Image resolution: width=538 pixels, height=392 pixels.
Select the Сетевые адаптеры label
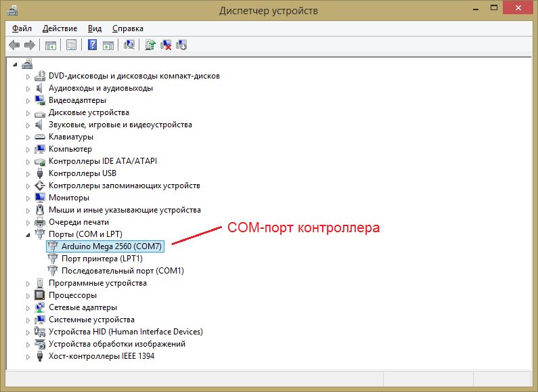tap(83, 307)
